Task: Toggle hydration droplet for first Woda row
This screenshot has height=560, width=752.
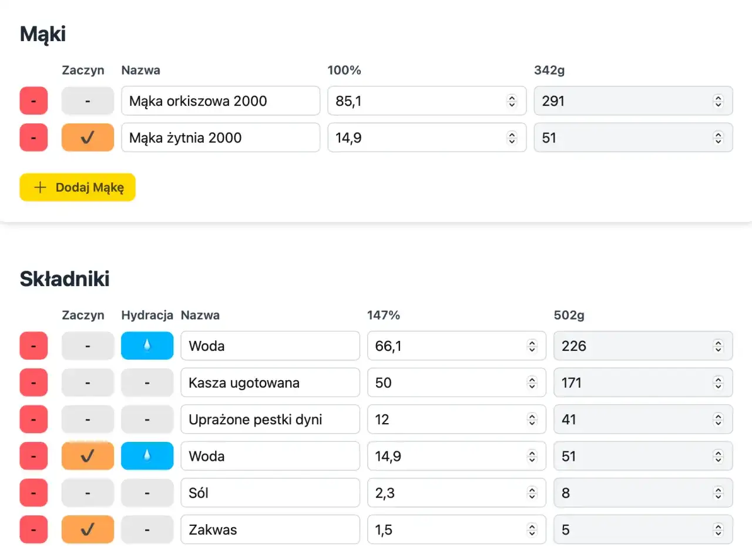Action: point(147,346)
